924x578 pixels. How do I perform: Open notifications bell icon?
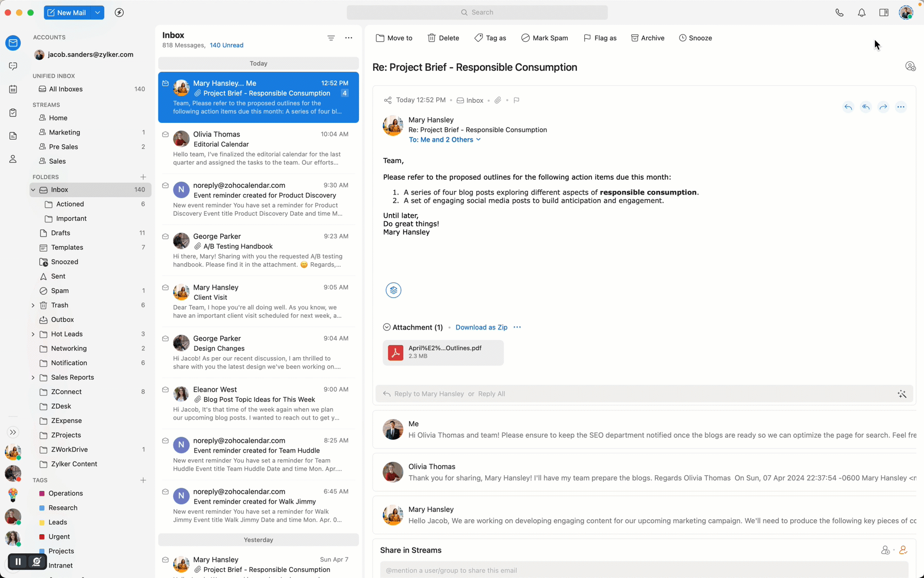[x=862, y=12]
